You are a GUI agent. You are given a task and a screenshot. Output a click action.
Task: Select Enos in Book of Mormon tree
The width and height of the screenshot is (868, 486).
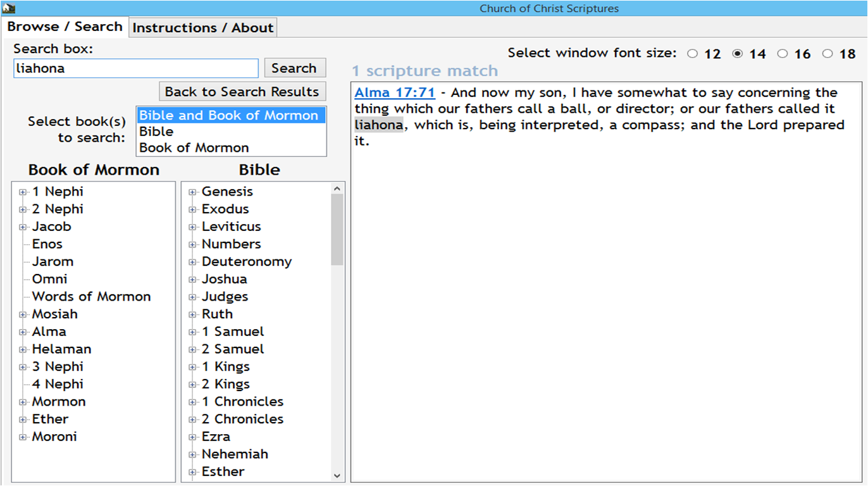point(47,244)
